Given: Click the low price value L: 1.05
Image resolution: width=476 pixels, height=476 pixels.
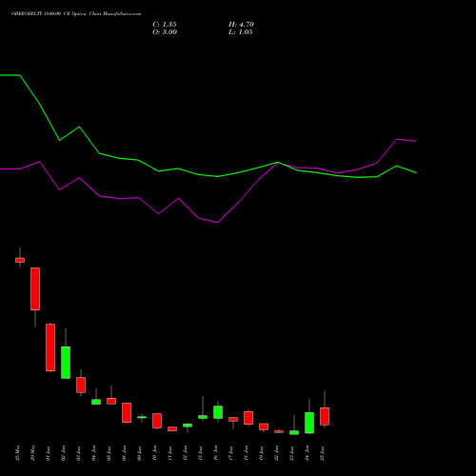Looking at the screenshot, I should click(241, 32).
